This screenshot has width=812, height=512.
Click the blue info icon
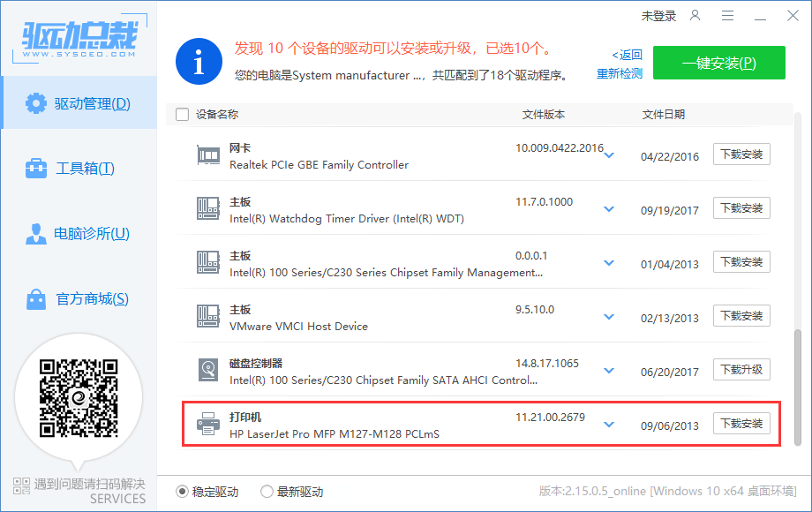click(x=199, y=62)
